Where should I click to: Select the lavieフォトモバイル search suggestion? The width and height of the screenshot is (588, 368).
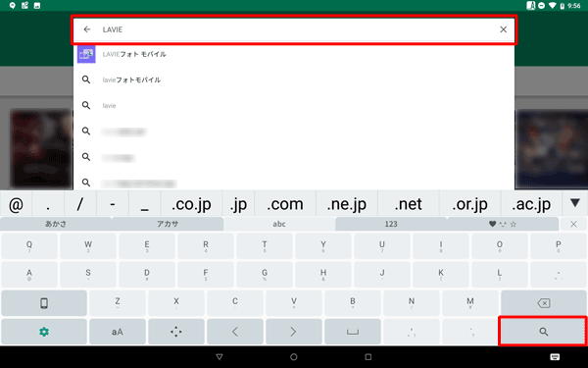tap(294, 80)
